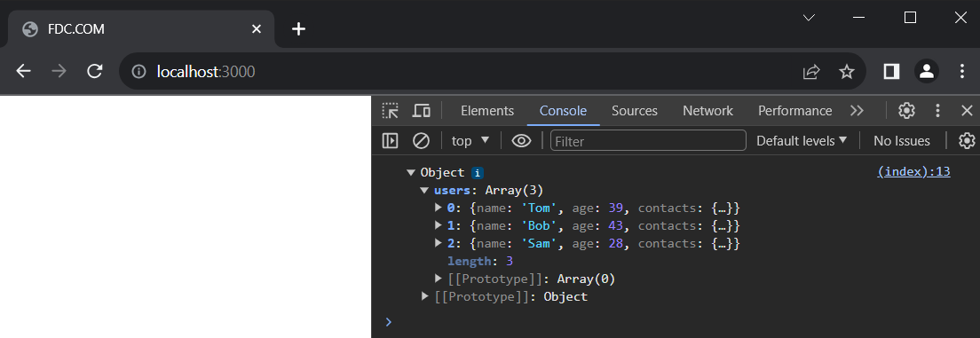The width and height of the screenshot is (980, 338).
Task: Open the top context dropdown
Action: 470,141
